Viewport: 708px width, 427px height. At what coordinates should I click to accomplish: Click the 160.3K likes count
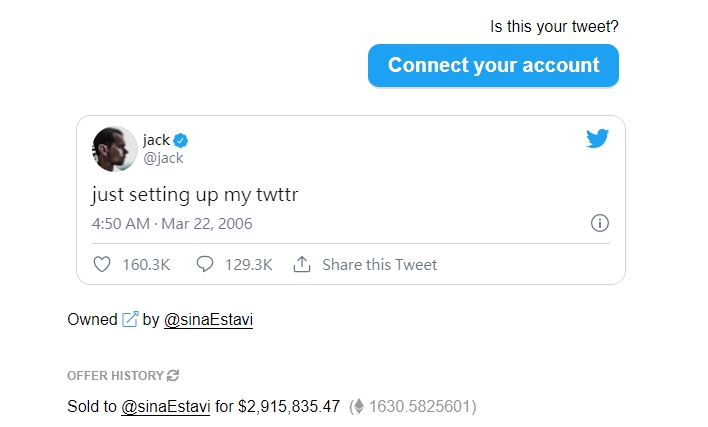click(146, 265)
